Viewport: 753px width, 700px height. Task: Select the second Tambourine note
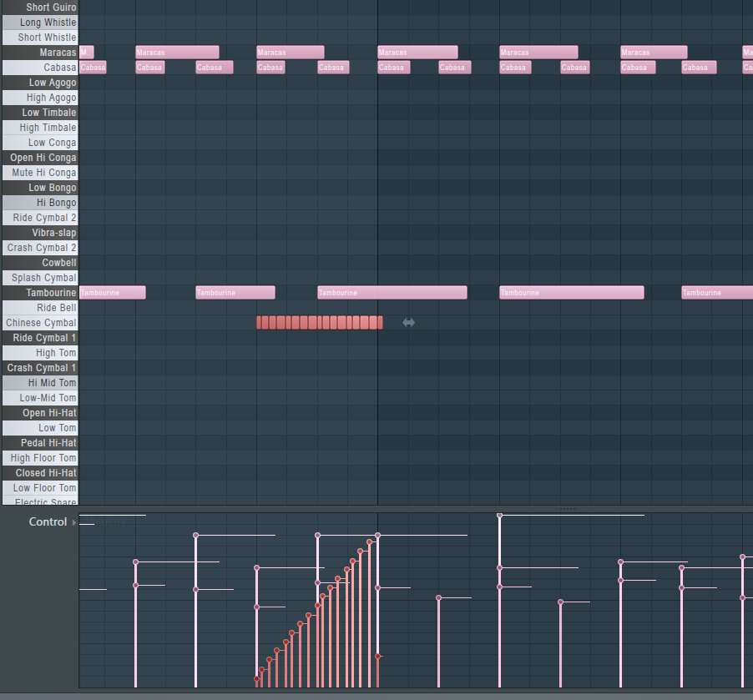[235, 292]
